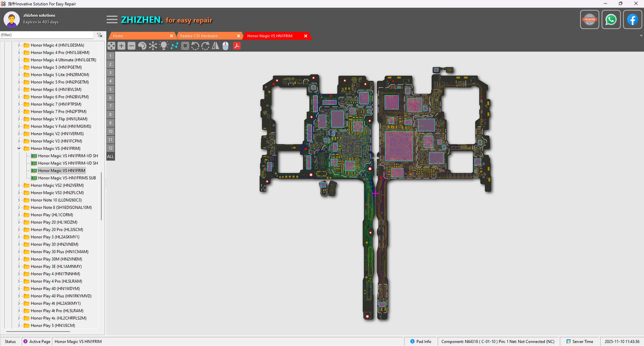The height and width of the screenshot is (346, 644).
Task: Select Honor Magic 7 Pro (HN2PTPM) row
Action: point(59,112)
